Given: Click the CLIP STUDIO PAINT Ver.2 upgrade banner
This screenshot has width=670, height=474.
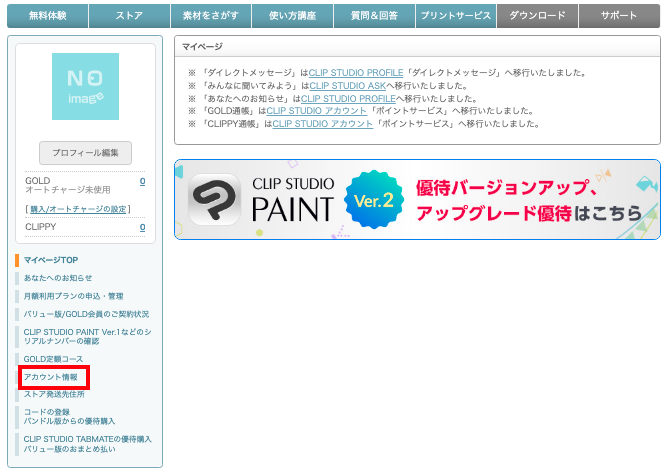Looking at the screenshot, I should pyautogui.click(x=417, y=200).
